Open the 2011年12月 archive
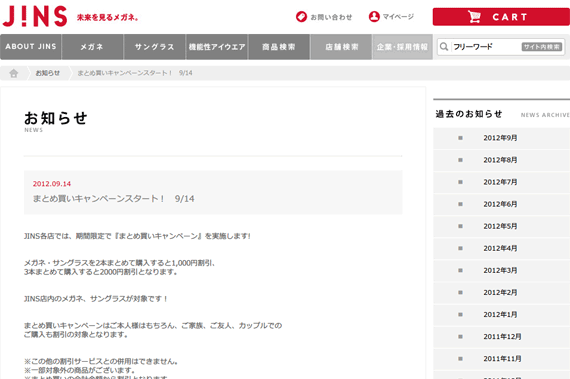The height and width of the screenshot is (379, 570). point(502,337)
